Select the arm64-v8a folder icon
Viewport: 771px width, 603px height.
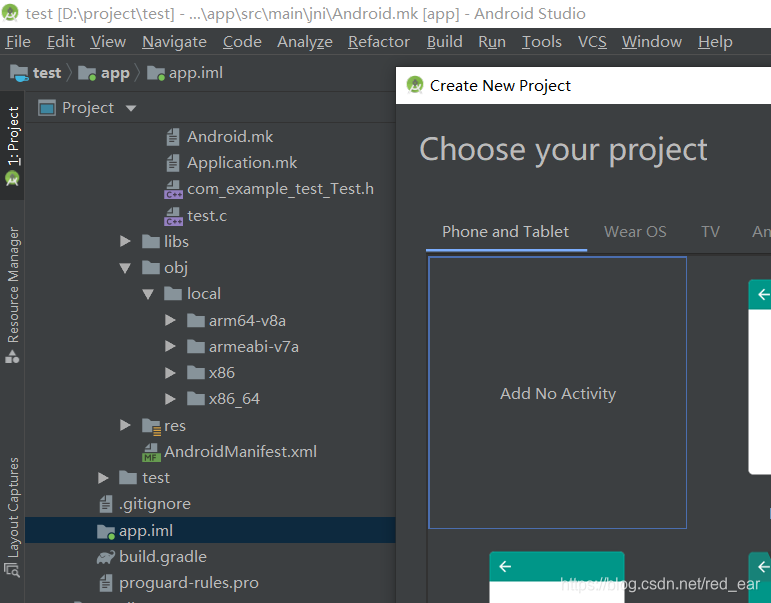[x=196, y=321]
